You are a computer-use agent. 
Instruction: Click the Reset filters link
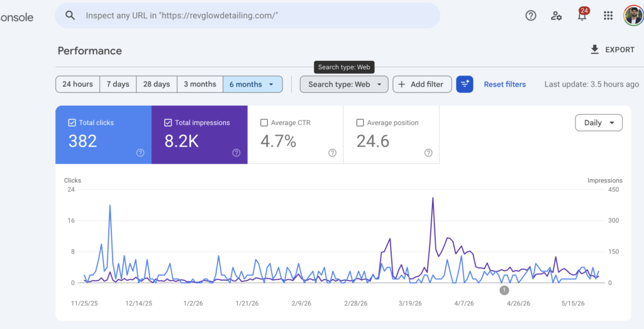(505, 84)
